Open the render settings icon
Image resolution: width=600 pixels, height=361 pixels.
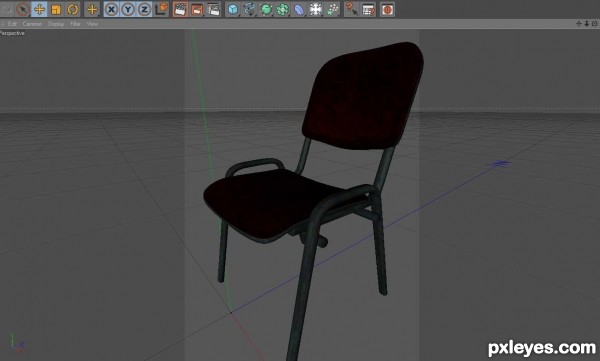[214, 9]
